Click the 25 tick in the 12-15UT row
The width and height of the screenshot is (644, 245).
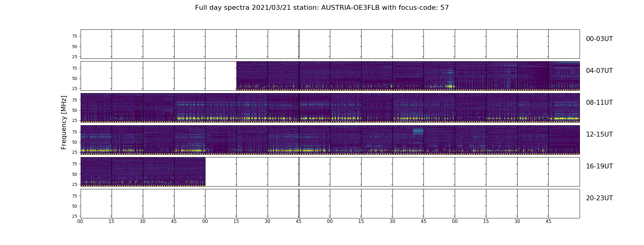75,152
